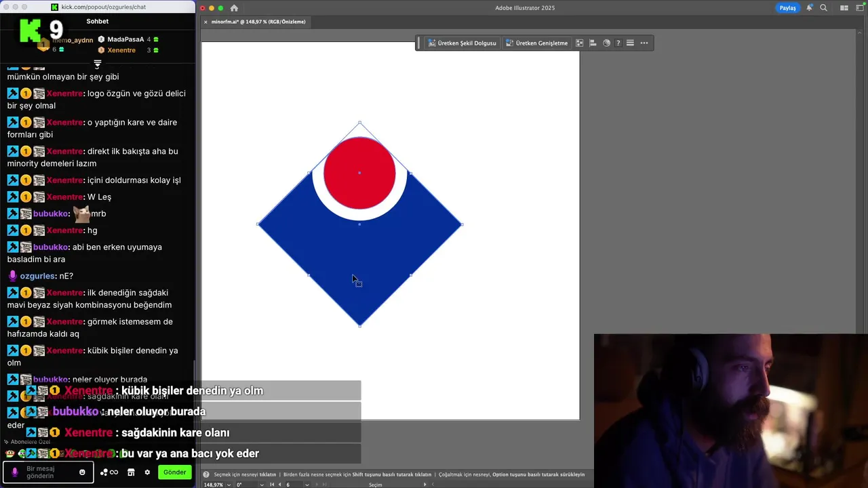
Task: Click ozgurles username in chat message
Action: 38,276
